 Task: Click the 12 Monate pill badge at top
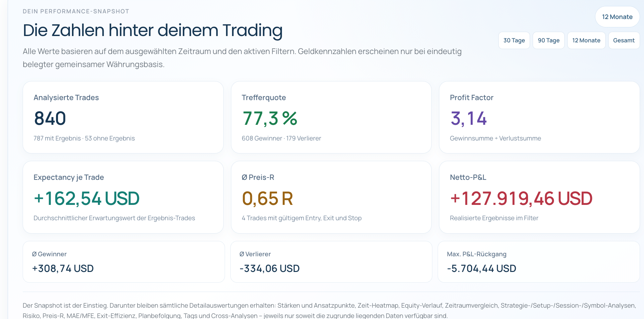tap(617, 17)
